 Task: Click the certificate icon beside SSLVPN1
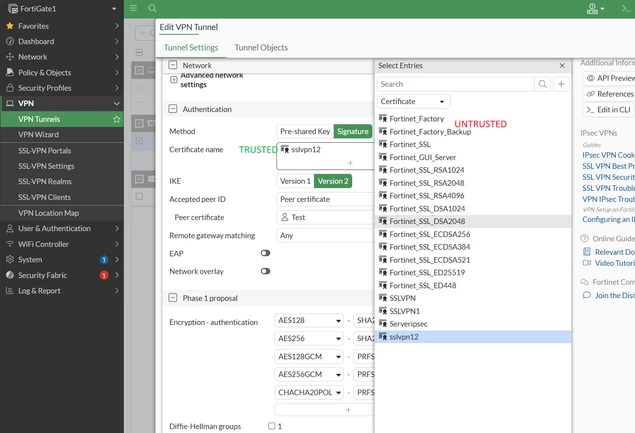(x=383, y=311)
